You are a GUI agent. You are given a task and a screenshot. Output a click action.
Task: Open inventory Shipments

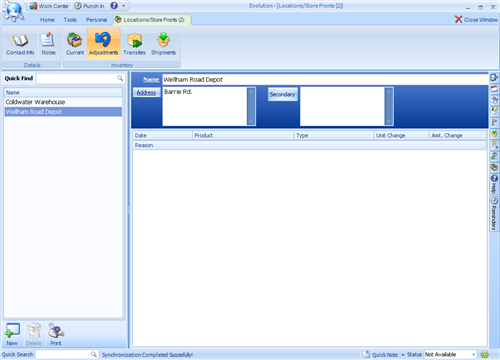click(163, 44)
